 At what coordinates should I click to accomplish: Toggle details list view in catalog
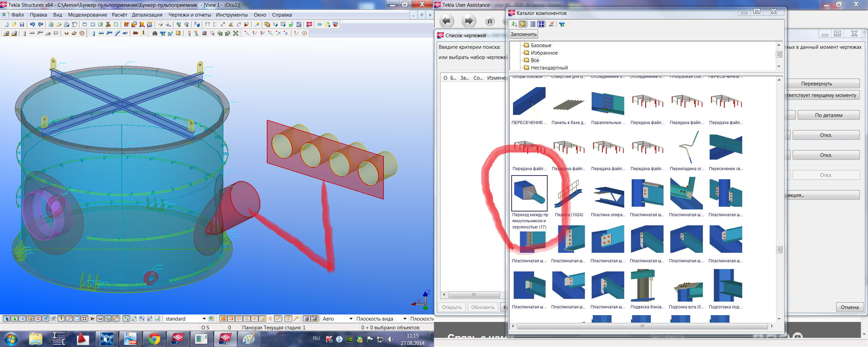point(533,24)
